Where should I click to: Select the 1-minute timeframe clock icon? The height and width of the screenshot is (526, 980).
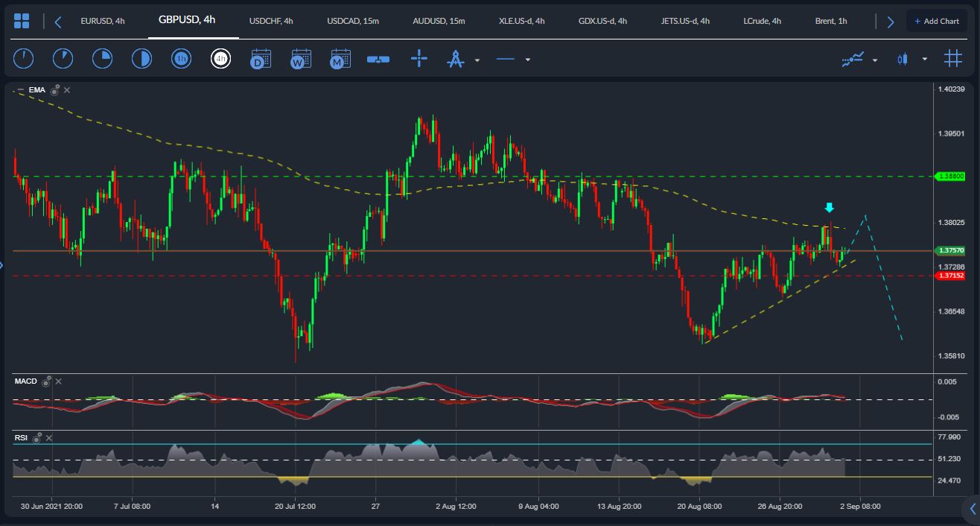pos(24,58)
